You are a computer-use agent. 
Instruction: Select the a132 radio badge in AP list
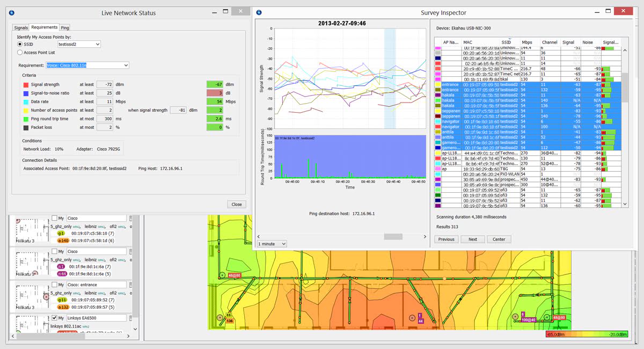point(63,307)
